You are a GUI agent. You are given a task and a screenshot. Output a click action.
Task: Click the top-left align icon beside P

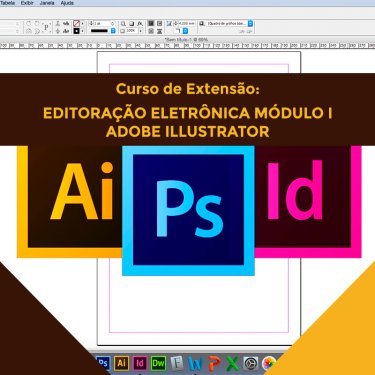pos(58,24)
